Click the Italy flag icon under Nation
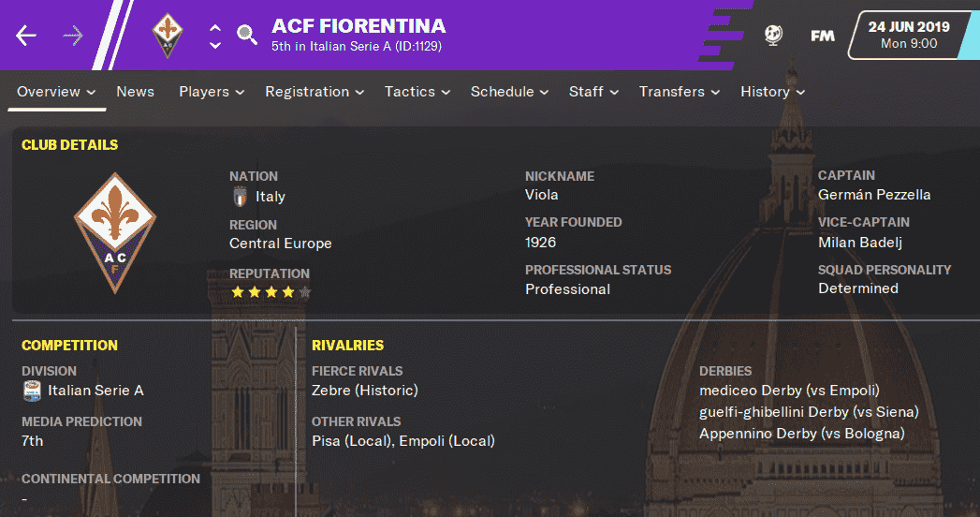980x517 pixels. click(241, 197)
